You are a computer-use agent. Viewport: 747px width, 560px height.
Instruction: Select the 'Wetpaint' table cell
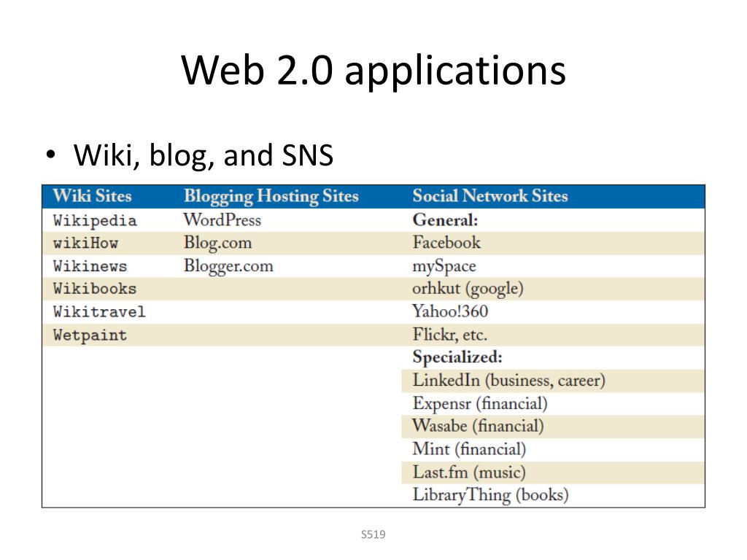[90, 335]
